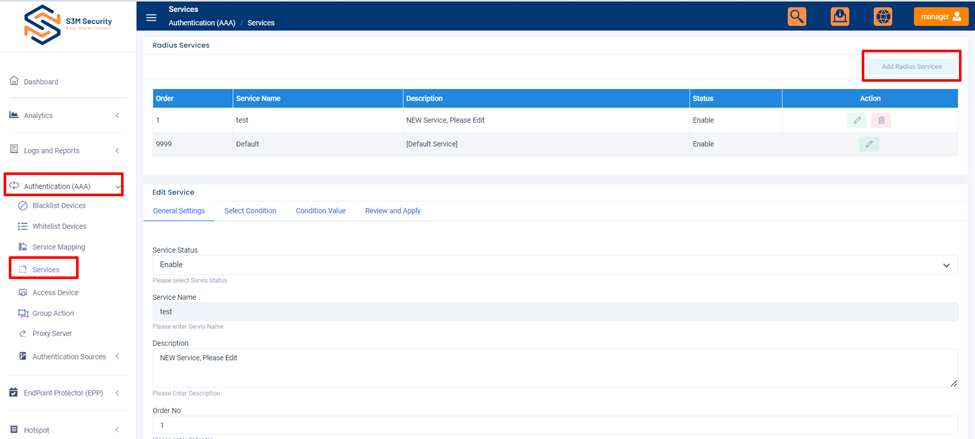
Task: Click the Blacklist Devices ban icon
Action: [22, 205]
